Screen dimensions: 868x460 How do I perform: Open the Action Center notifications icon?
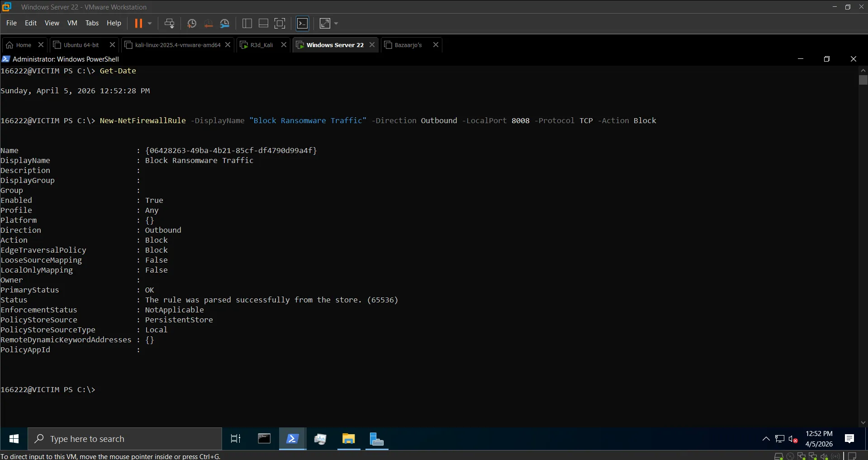849,439
